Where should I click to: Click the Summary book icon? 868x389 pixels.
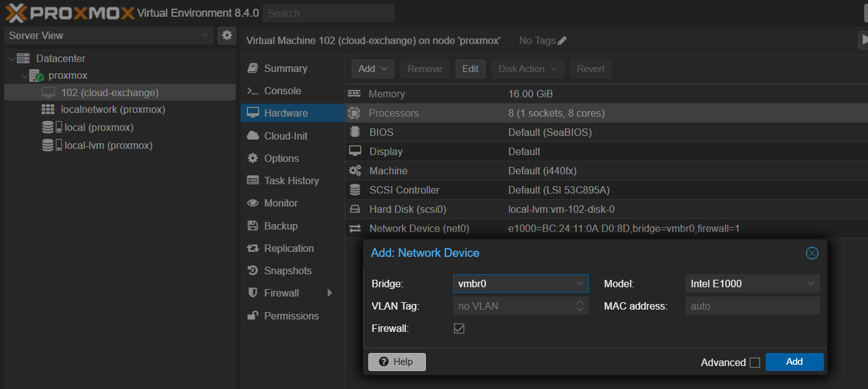click(x=252, y=68)
